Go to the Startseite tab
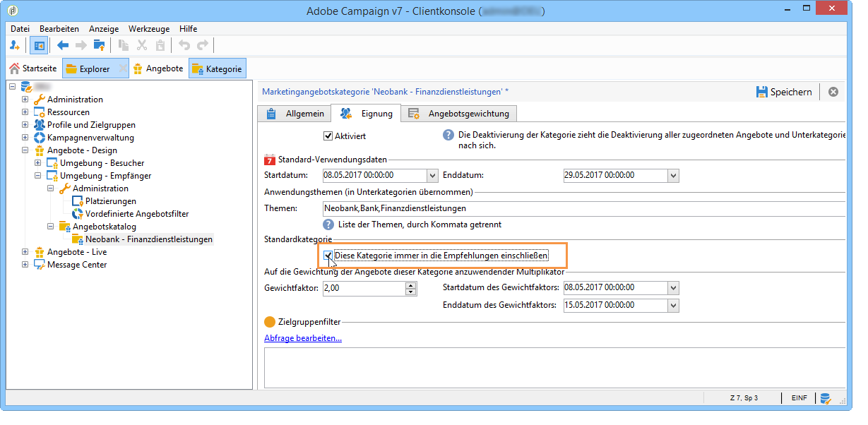This screenshot has height=425, width=868. click(32, 68)
